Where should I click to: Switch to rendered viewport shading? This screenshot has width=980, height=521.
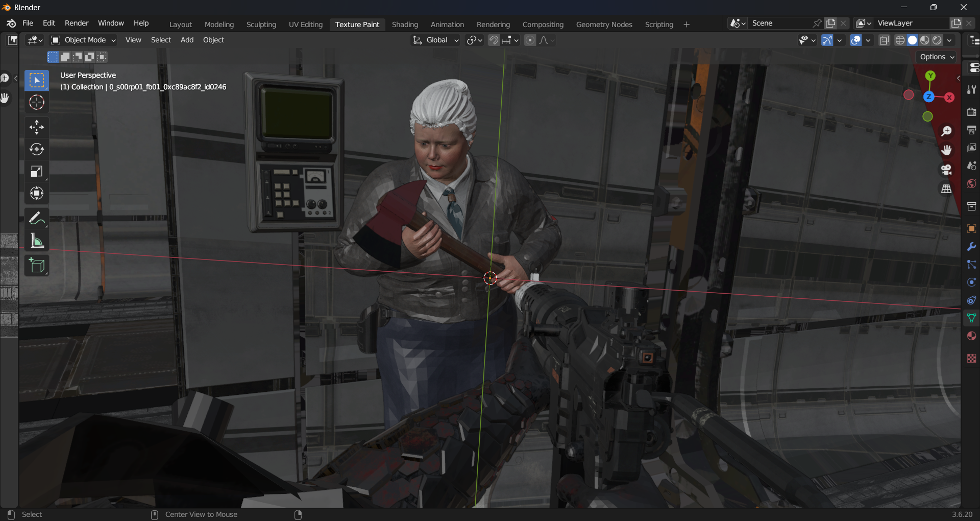pos(937,40)
